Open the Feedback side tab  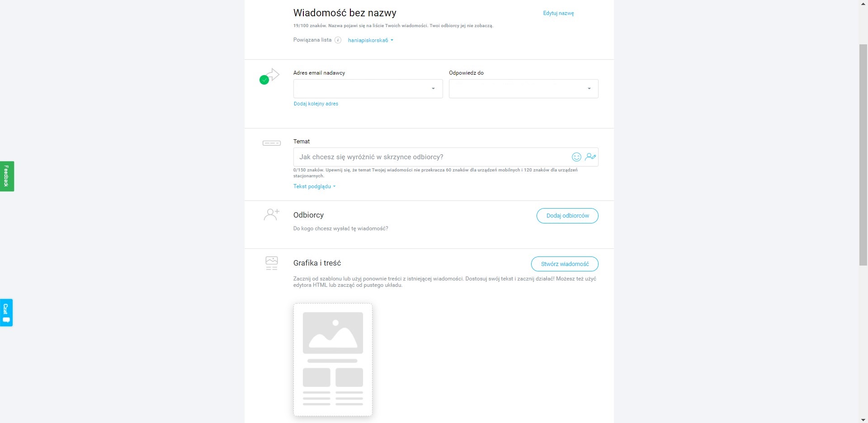tap(7, 176)
